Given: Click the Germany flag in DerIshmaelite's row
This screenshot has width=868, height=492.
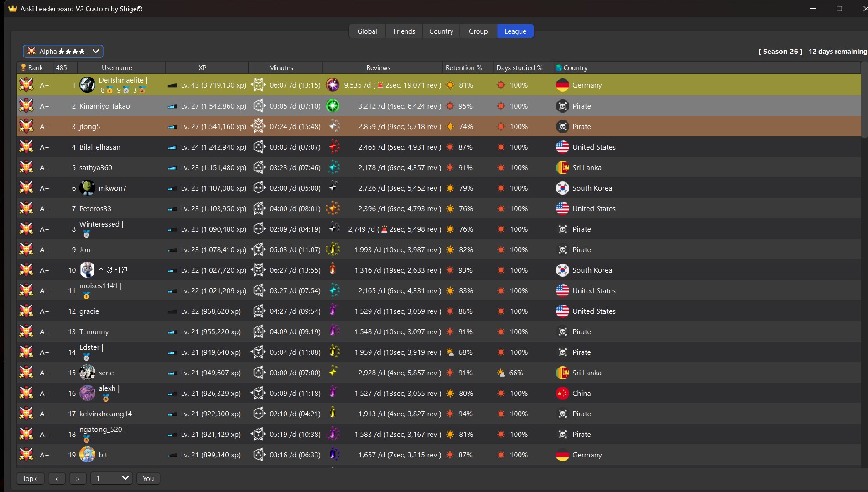Looking at the screenshot, I should pos(562,85).
